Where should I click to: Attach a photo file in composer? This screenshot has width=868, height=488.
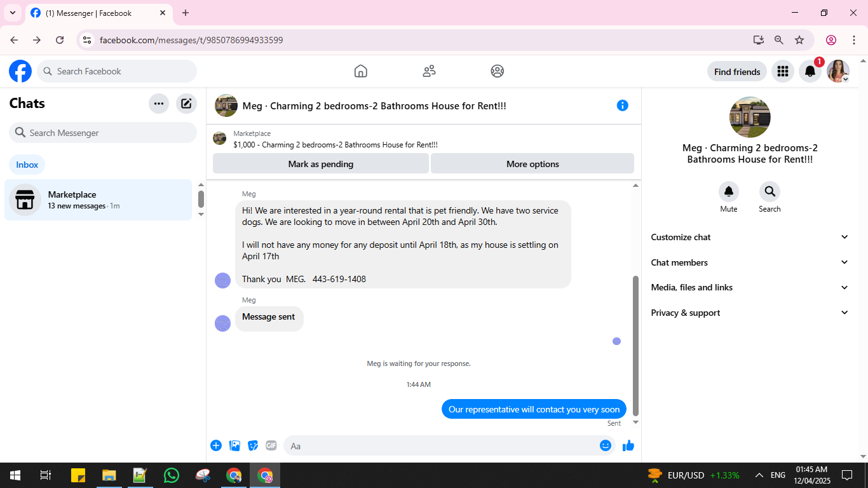235,445
